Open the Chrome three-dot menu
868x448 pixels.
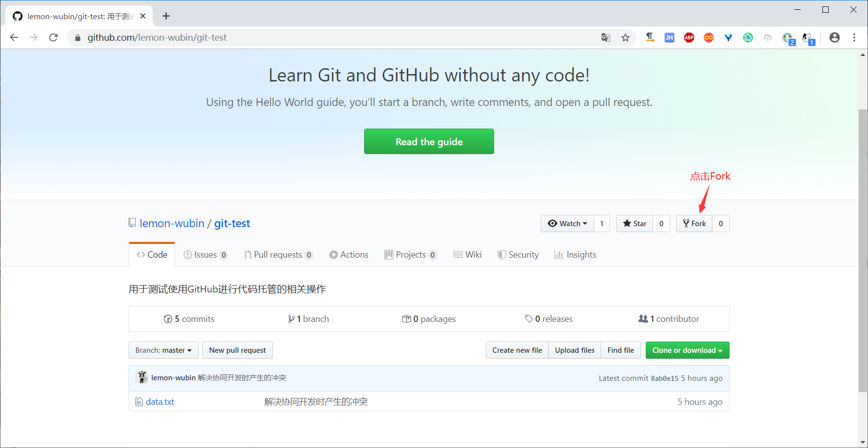coord(854,38)
